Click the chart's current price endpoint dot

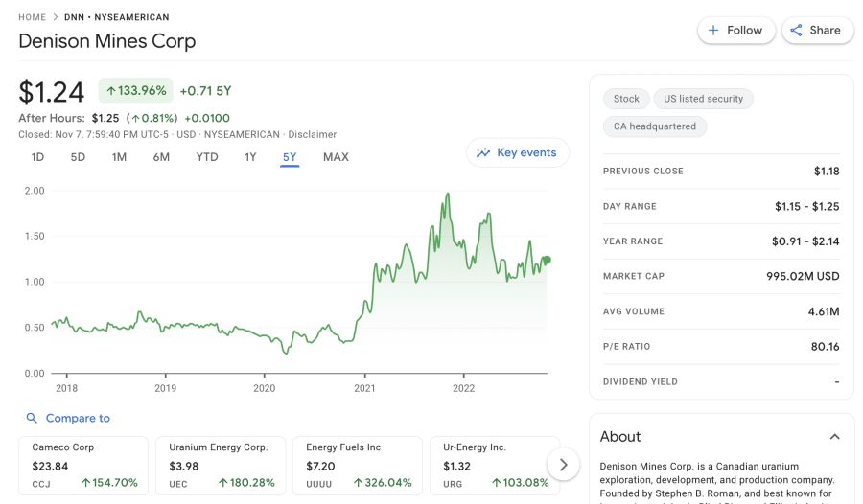[x=546, y=260]
